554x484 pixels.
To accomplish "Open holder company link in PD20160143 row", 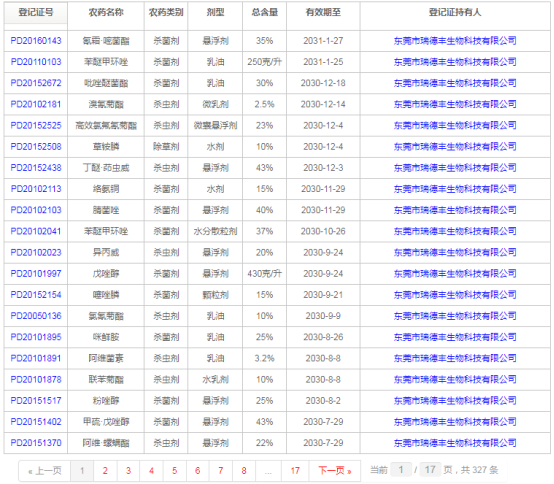I will pyautogui.click(x=455, y=41).
